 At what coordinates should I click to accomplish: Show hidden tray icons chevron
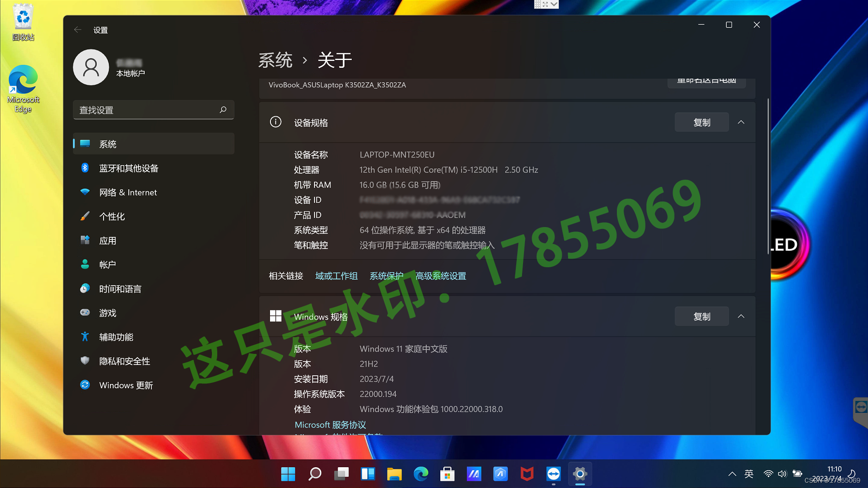[x=733, y=474]
